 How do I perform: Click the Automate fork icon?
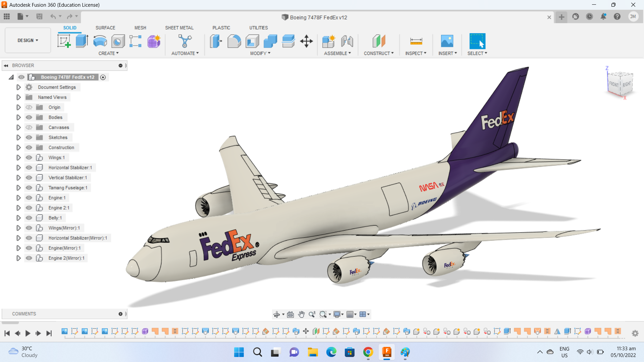pyautogui.click(x=185, y=41)
